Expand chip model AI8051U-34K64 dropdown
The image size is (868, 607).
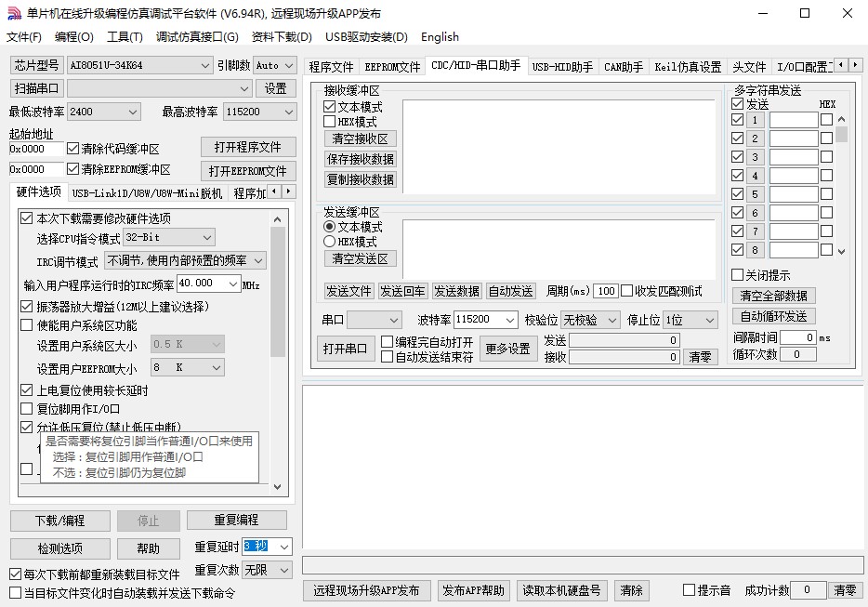[204, 65]
